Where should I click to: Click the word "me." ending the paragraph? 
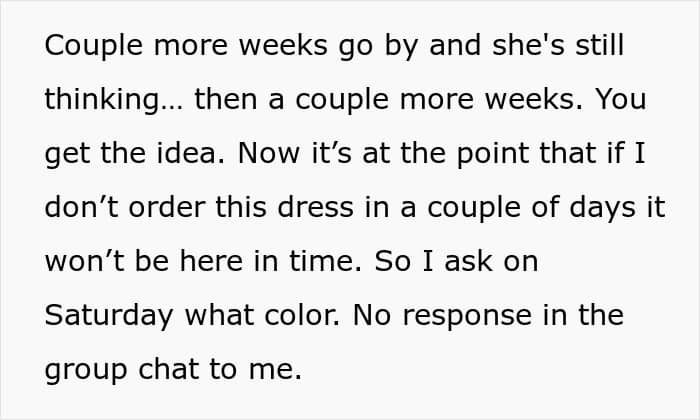click(275, 370)
